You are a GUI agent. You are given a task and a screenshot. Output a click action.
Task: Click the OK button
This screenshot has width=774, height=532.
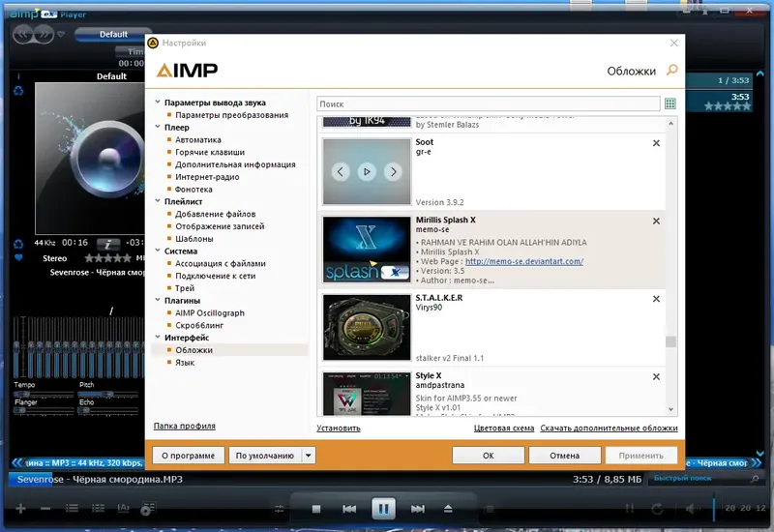click(489, 455)
